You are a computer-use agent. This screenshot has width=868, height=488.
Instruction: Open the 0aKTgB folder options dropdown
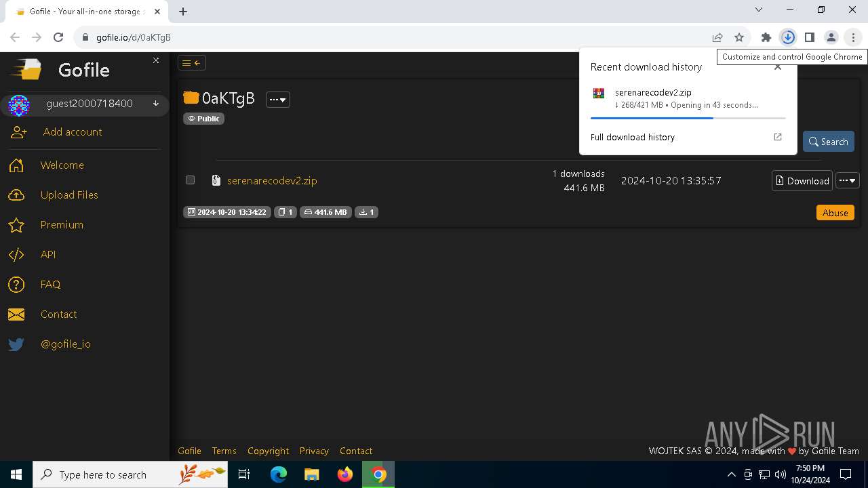pos(278,100)
